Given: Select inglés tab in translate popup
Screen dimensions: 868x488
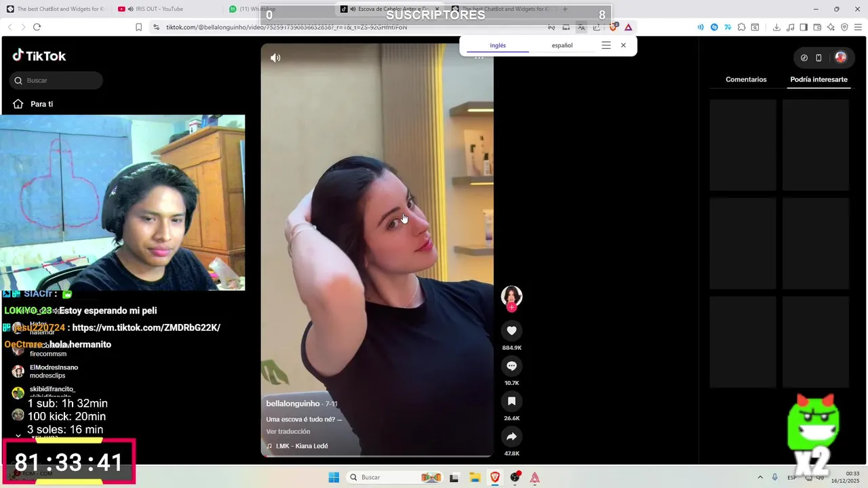Looking at the screenshot, I should point(498,45).
